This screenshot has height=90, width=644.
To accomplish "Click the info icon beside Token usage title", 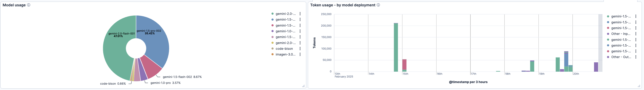I will [378, 5].
